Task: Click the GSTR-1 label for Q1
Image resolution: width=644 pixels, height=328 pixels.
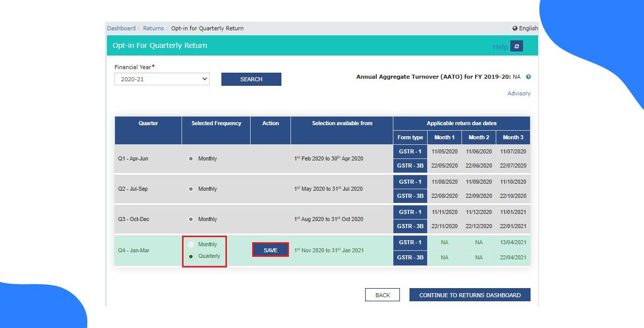Action: 409,151
